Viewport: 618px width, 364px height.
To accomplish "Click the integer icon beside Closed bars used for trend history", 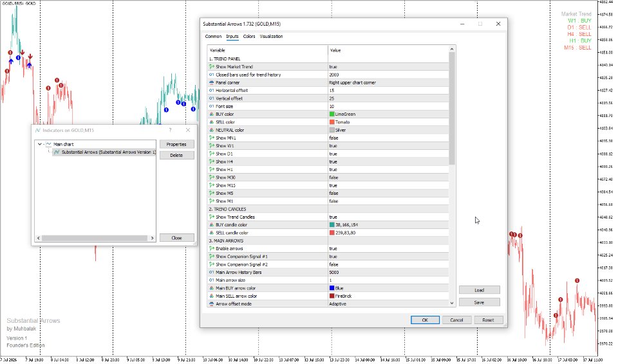I will (x=212, y=75).
